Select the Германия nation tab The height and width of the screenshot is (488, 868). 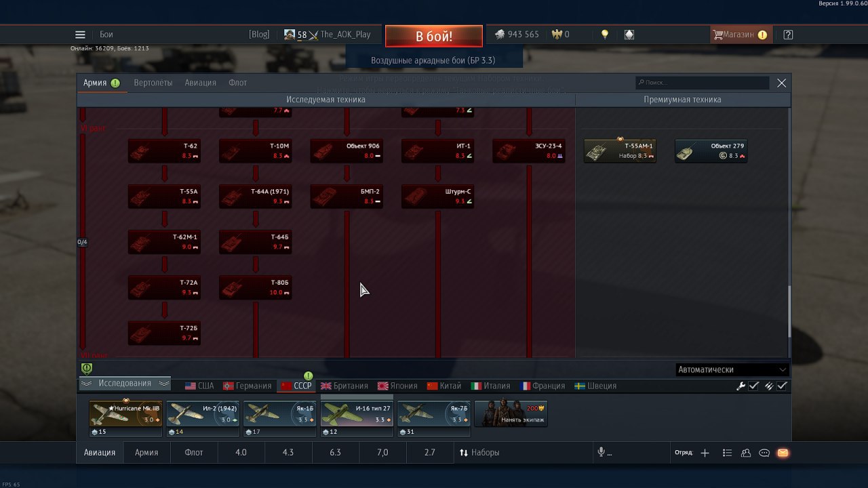pos(248,386)
